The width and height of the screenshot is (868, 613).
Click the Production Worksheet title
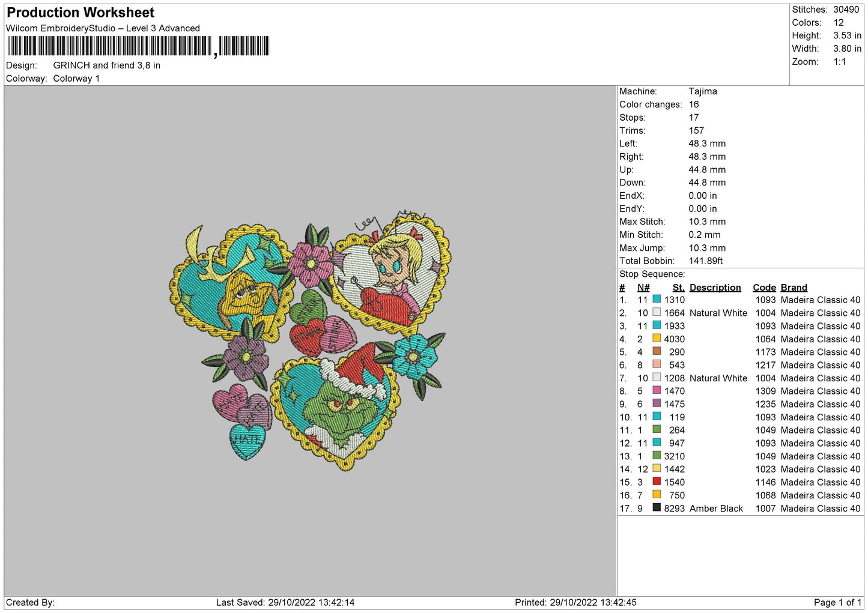coord(80,13)
